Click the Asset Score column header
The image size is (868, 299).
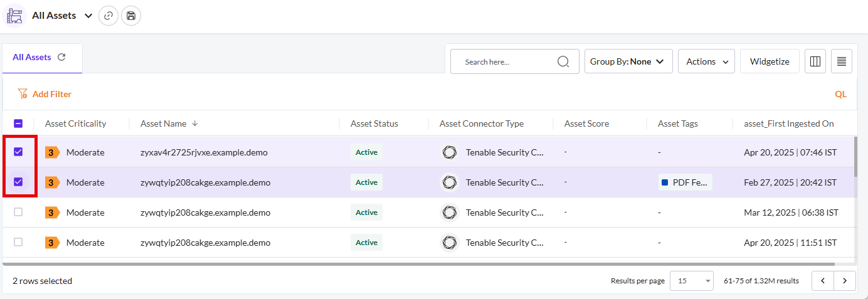586,123
